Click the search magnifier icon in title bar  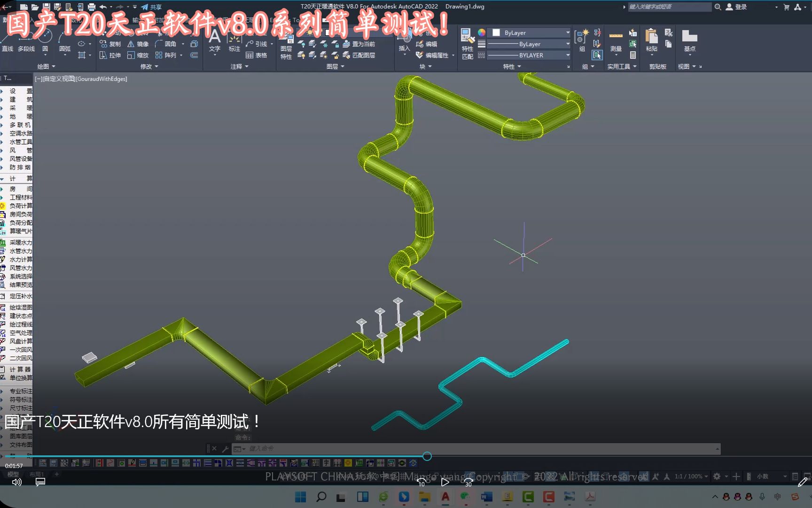coord(718,7)
